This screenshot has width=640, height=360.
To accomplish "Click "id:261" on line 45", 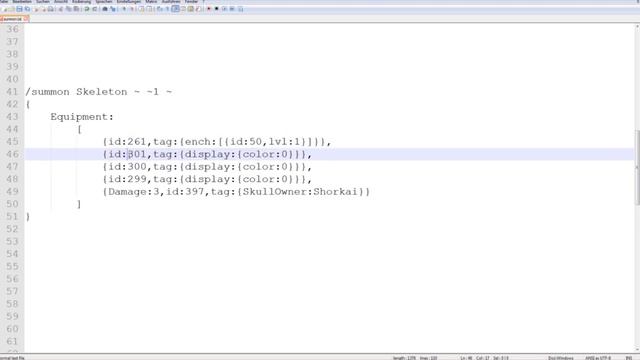I will tap(127, 142).
